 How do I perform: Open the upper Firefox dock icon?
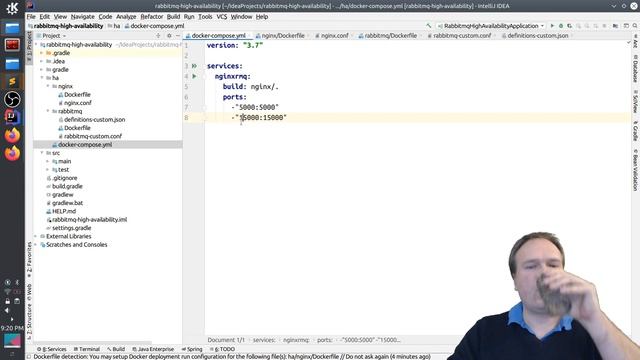click(x=12, y=135)
